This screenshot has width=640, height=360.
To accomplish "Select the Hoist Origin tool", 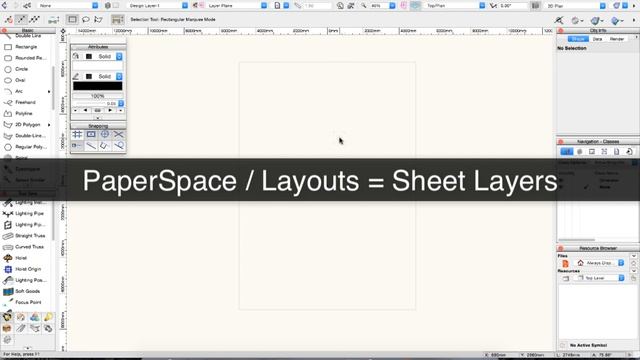I will point(22,269).
